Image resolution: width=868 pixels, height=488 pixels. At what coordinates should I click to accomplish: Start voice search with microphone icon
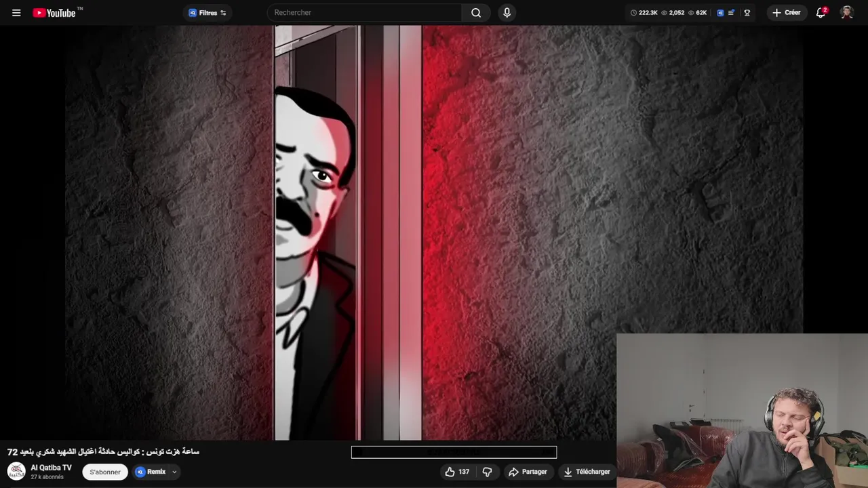[507, 13]
